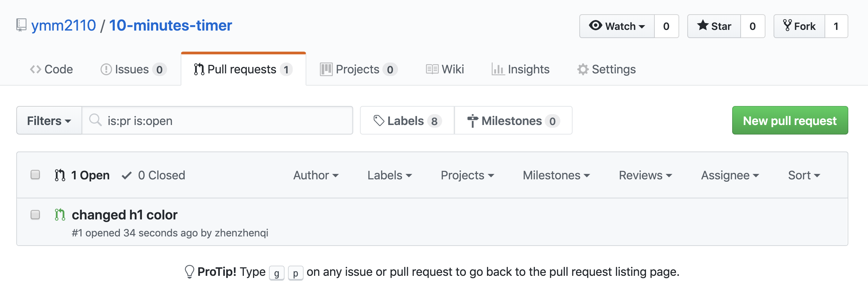Expand the Assignee filter dropdown
868x303 pixels.
730,175
